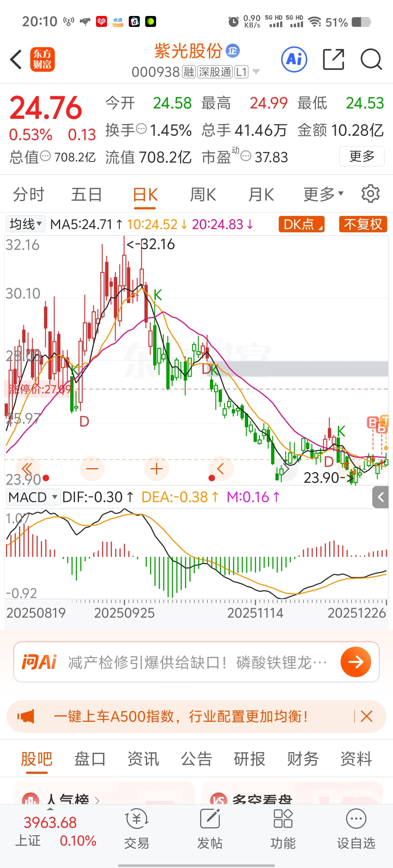Switch to 资料 tab
This screenshot has width=393, height=868.
[356, 759]
